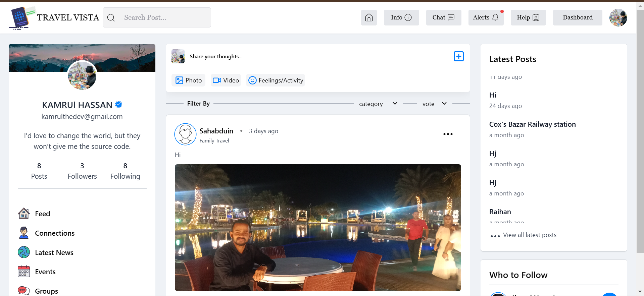Open Alerts notifications
Screen dimensions: 644x296
[x=486, y=17]
